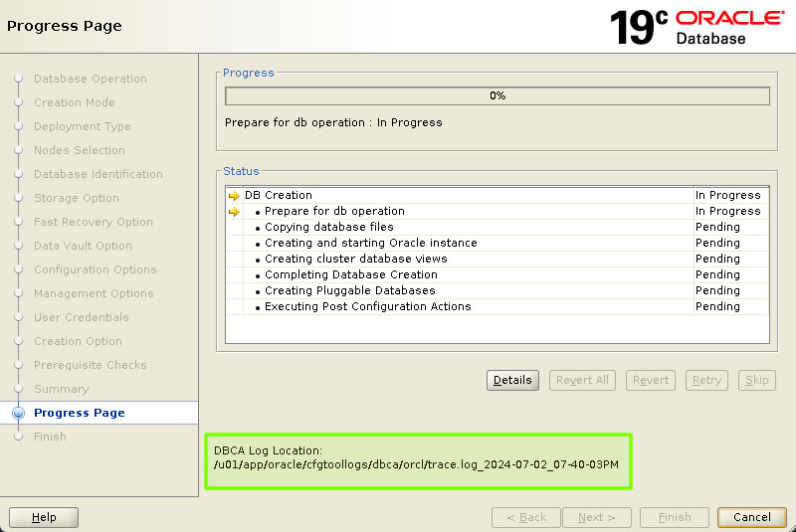Click the Revert button
796x532 pixels.
point(651,380)
